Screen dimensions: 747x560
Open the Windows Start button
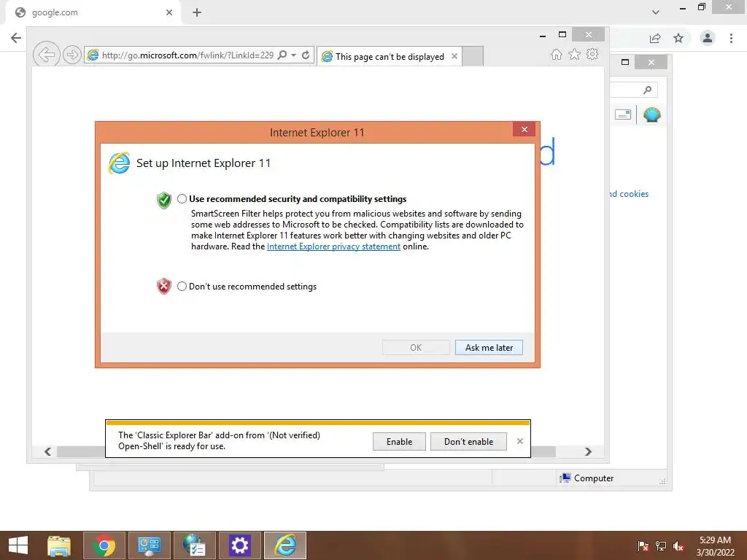pos(18,545)
